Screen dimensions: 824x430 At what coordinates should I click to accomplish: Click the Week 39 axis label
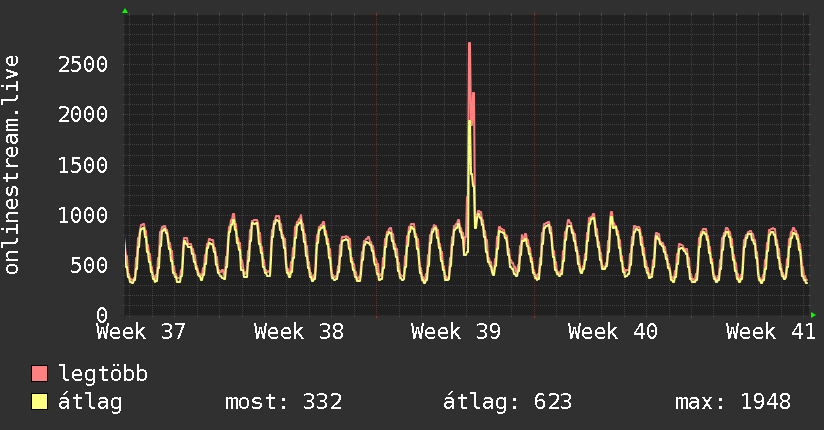coord(456,332)
